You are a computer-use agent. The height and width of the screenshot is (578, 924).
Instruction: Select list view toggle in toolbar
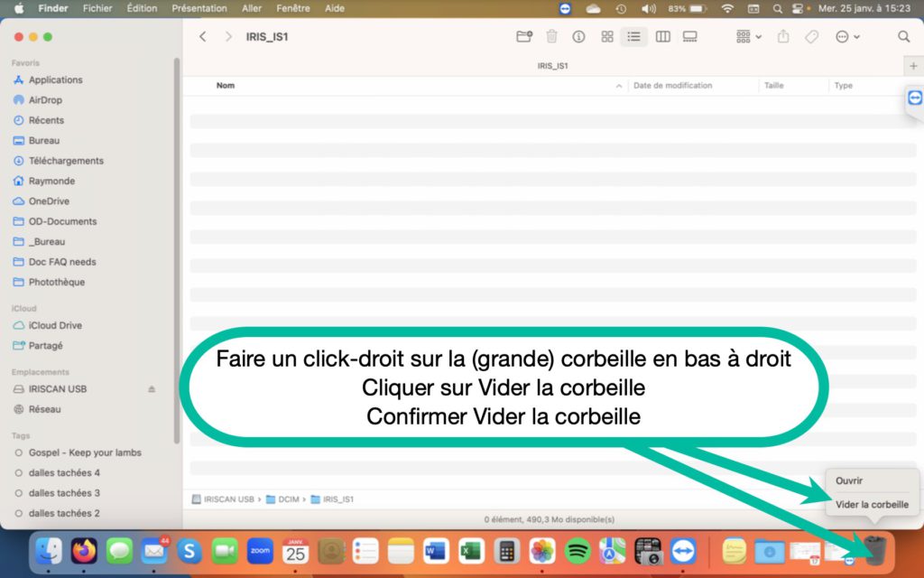[634, 37]
